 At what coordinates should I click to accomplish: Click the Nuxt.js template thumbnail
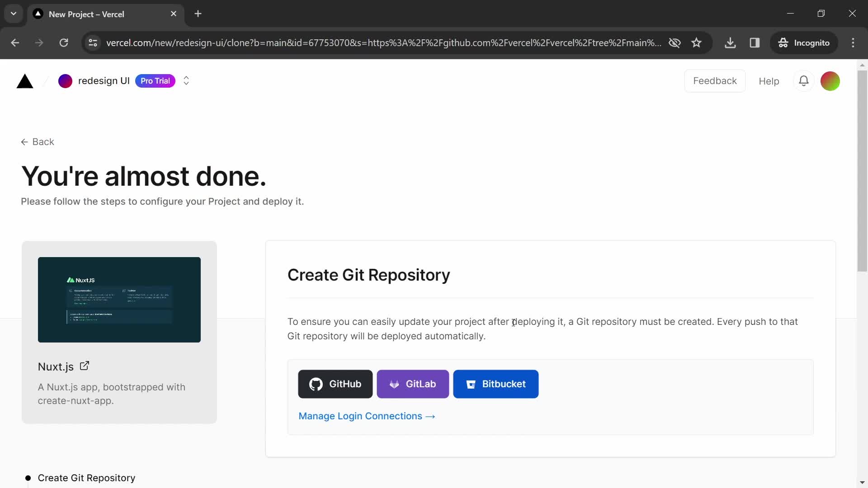tap(118, 300)
